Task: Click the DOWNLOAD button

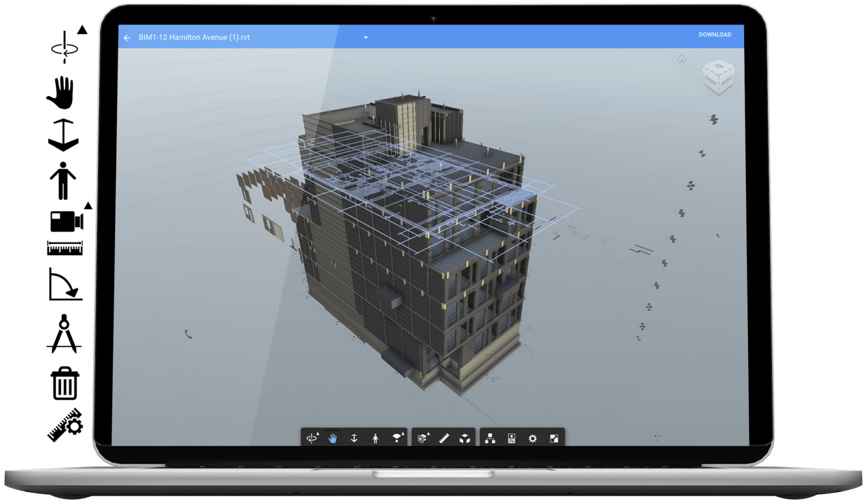Action: [715, 35]
